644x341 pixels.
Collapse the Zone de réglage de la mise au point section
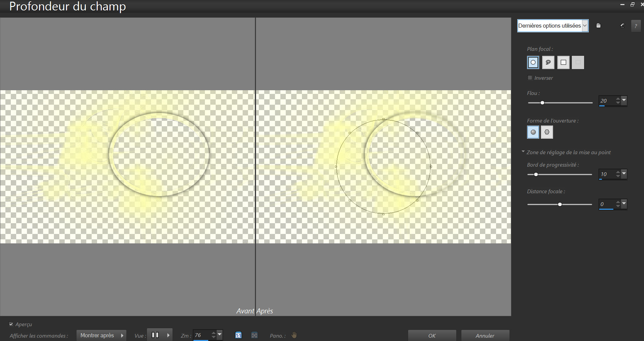point(523,152)
